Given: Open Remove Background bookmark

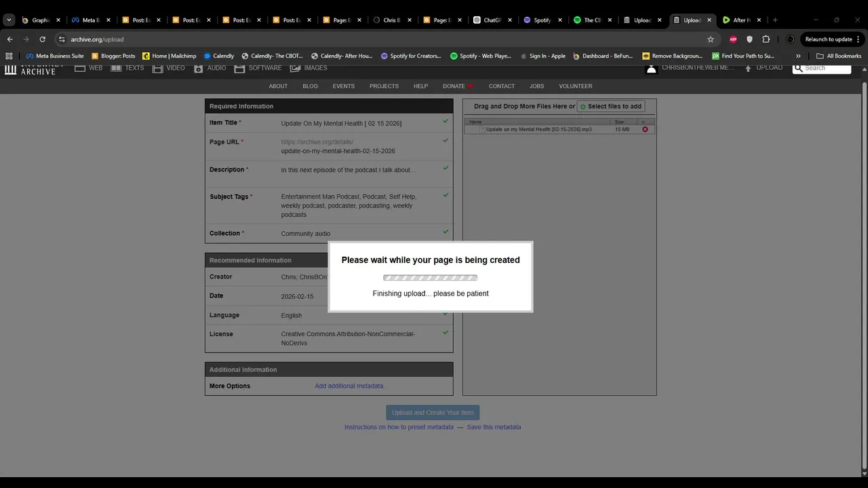Looking at the screenshot, I should (x=672, y=56).
